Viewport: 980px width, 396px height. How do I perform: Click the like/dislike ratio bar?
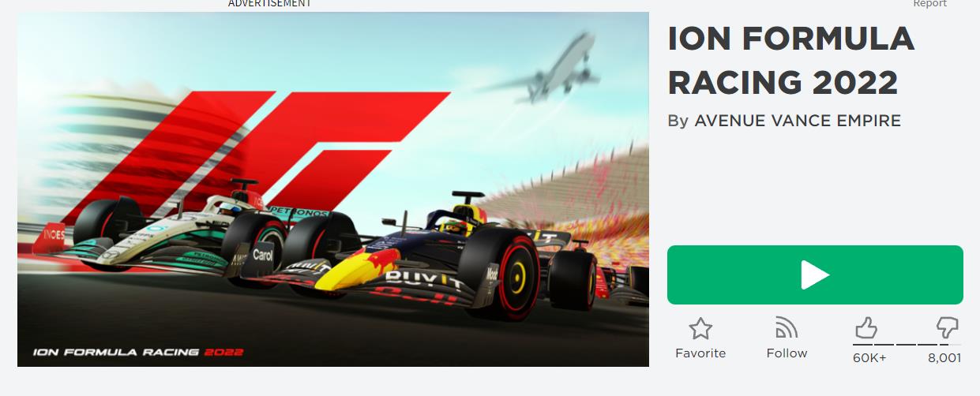(907, 345)
